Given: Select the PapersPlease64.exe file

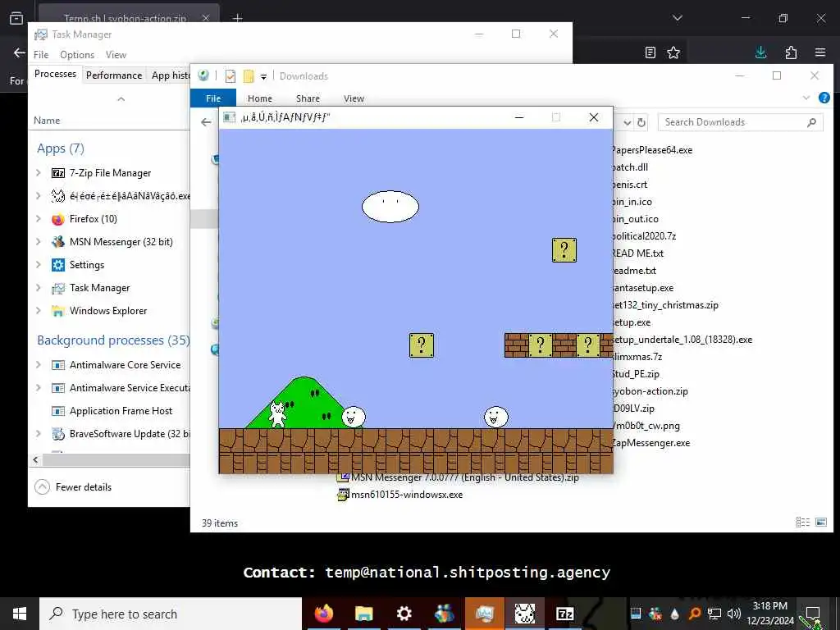Looking at the screenshot, I should pyautogui.click(x=652, y=150).
